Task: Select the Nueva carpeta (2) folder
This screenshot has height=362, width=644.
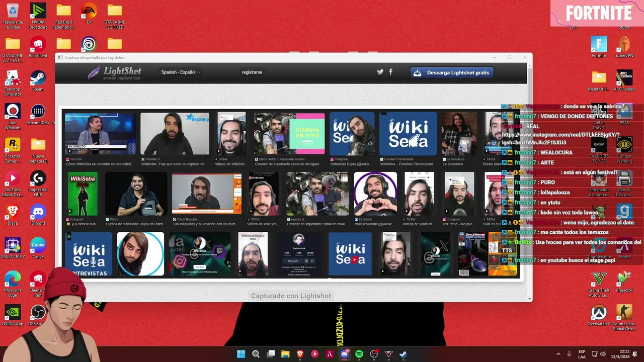Action: tap(38, 150)
